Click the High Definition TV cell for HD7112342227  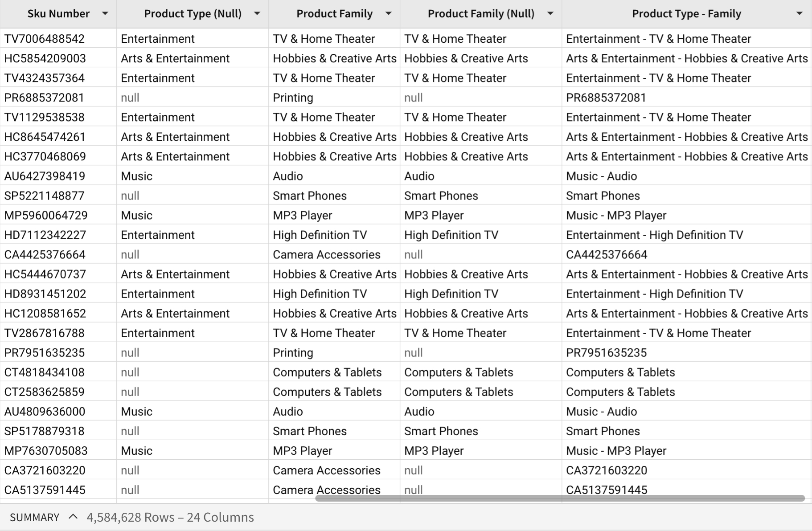(x=320, y=235)
